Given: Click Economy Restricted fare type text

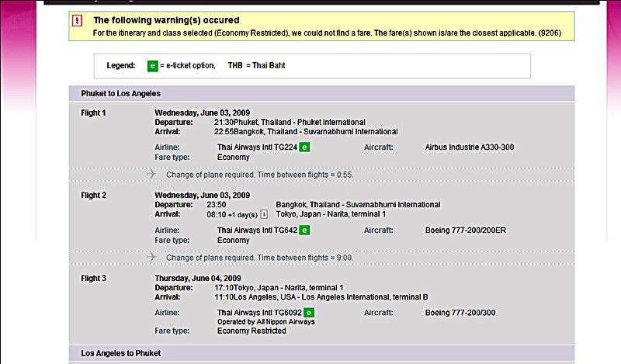Looking at the screenshot, I should (252, 331).
